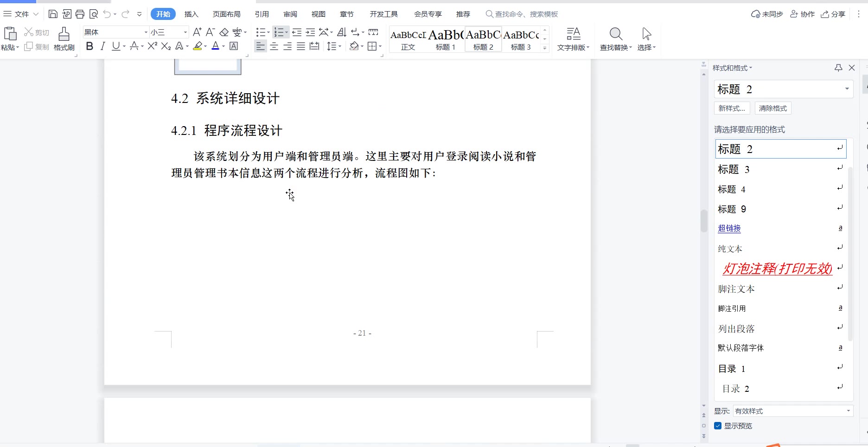Screen dimensions: 868x447
Task: Apply 标题 1 style from gallery
Action: tap(446, 39)
